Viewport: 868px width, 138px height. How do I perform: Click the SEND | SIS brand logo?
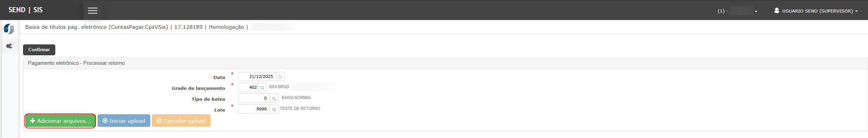pyautogui.click(x=25, y=10)
